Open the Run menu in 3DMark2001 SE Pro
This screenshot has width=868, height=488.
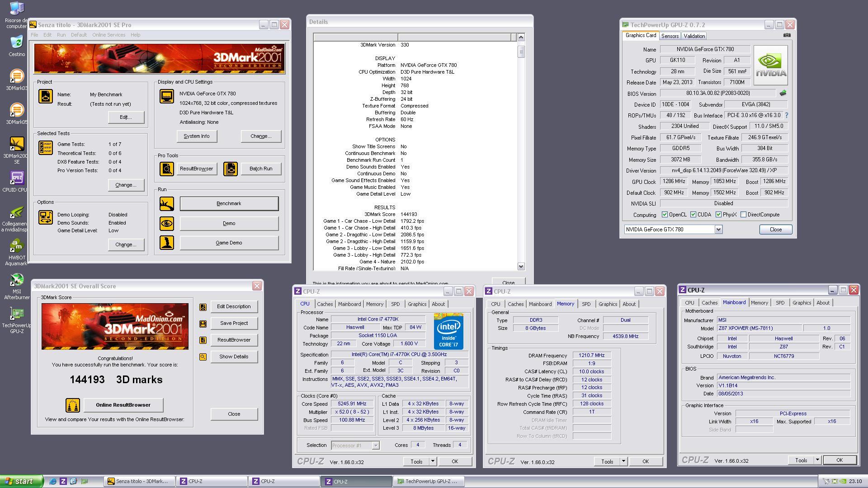click(61, 35)
